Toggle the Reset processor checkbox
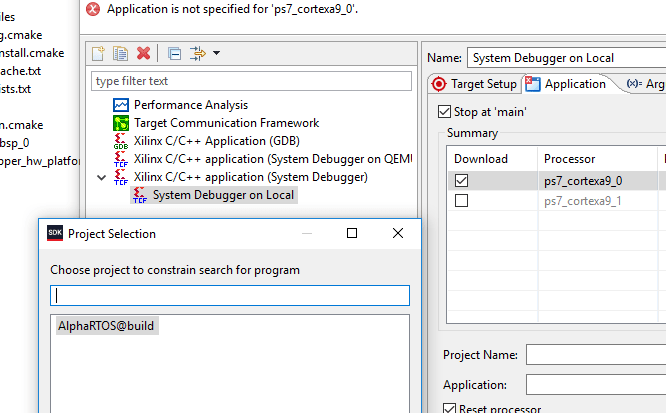 (449, 409)
